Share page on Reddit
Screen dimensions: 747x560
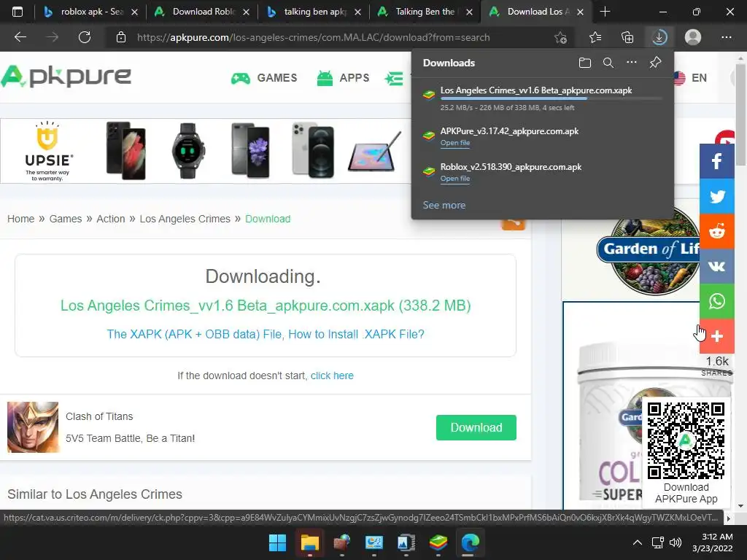click(716, 231)
